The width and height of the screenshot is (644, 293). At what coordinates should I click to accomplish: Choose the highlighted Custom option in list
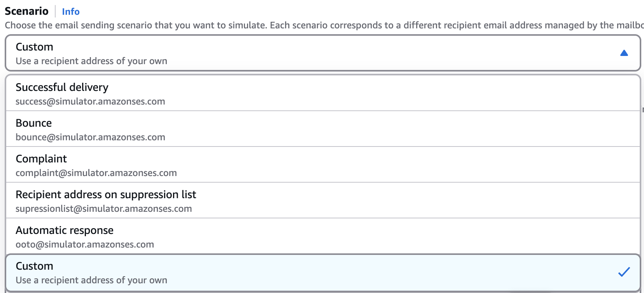311,272
